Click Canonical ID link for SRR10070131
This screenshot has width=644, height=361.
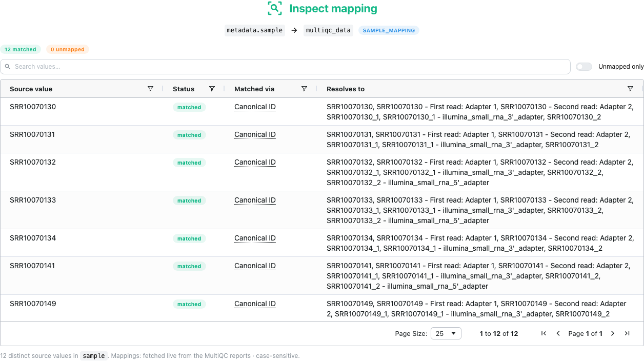click(x=255, y=135)
